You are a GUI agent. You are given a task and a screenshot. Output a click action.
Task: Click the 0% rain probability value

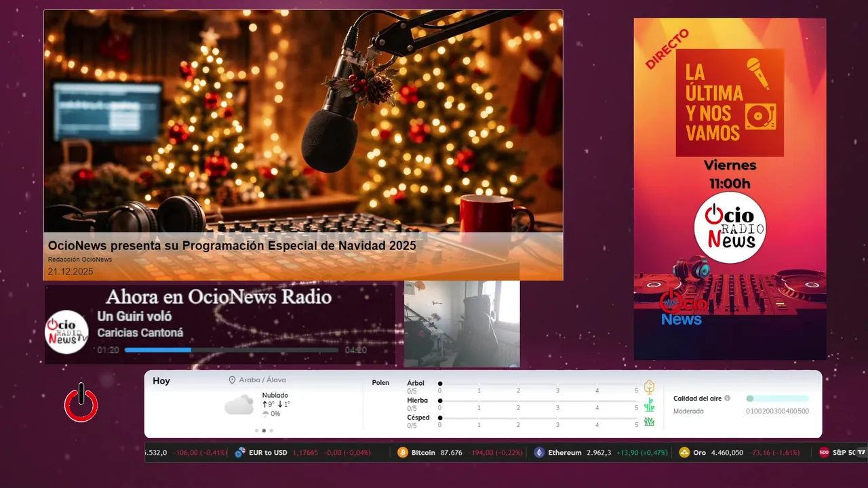pyautogui.click(x=275, y=413)
